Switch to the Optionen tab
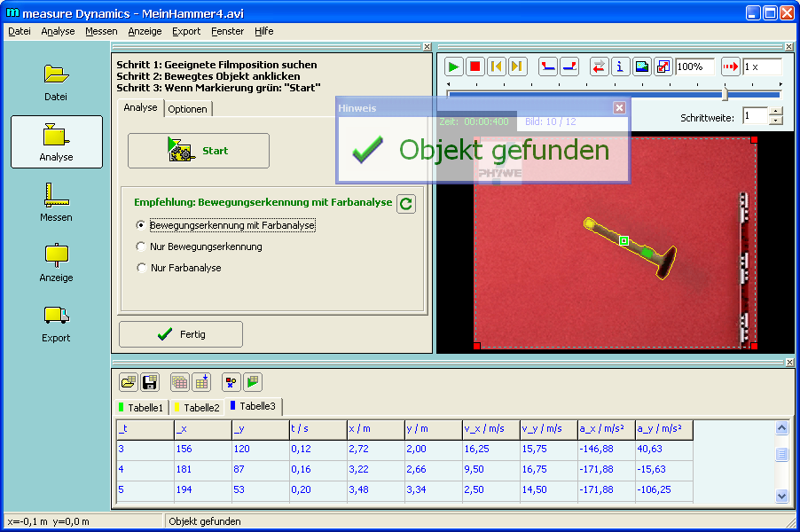 point(188,109)
